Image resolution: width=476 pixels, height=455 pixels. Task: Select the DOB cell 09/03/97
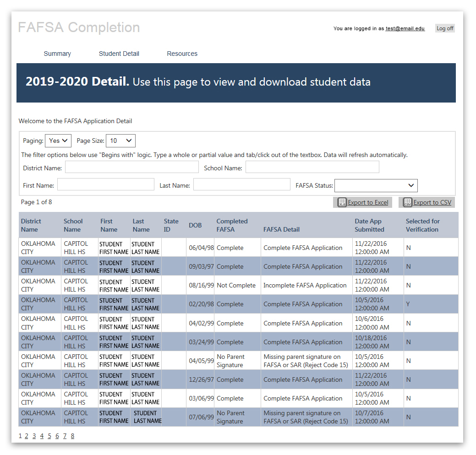click(201, 266)
